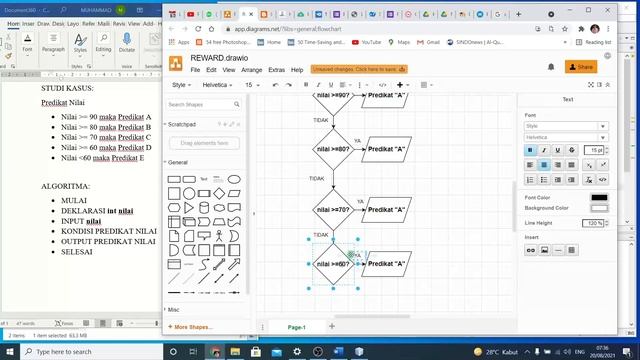Apply subscript in the Text panel
This screenshot has height=360, width=640.
589,165
